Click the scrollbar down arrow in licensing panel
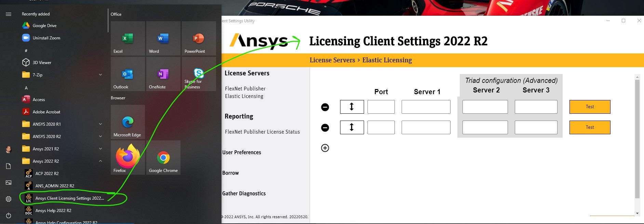 click(637, 213)
